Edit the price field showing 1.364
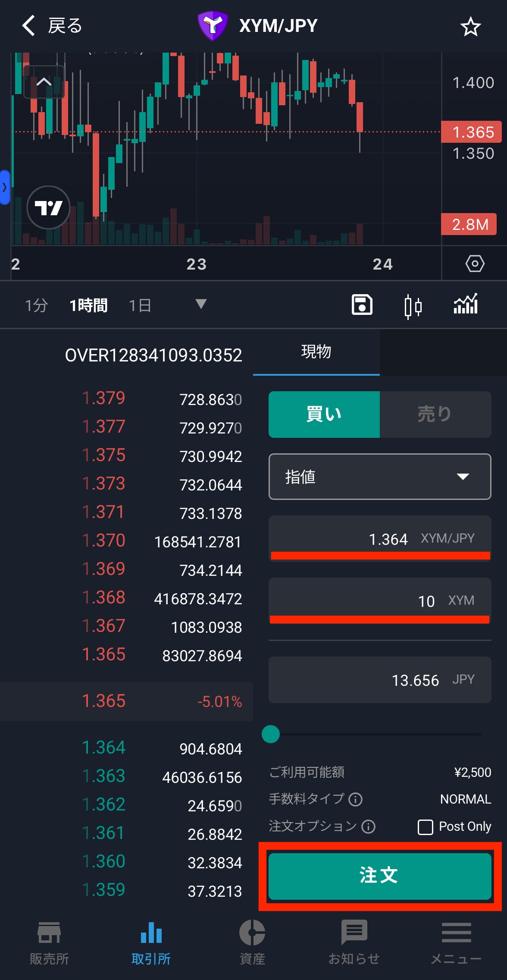The width and height of the screenshot is (507, 980). [380, 538]
